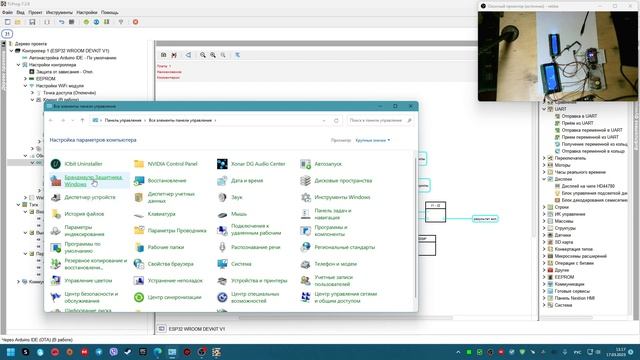Open Брандмауэр Защитника Windows link
This screenshot has height=360, width=640.
(93, 181)
